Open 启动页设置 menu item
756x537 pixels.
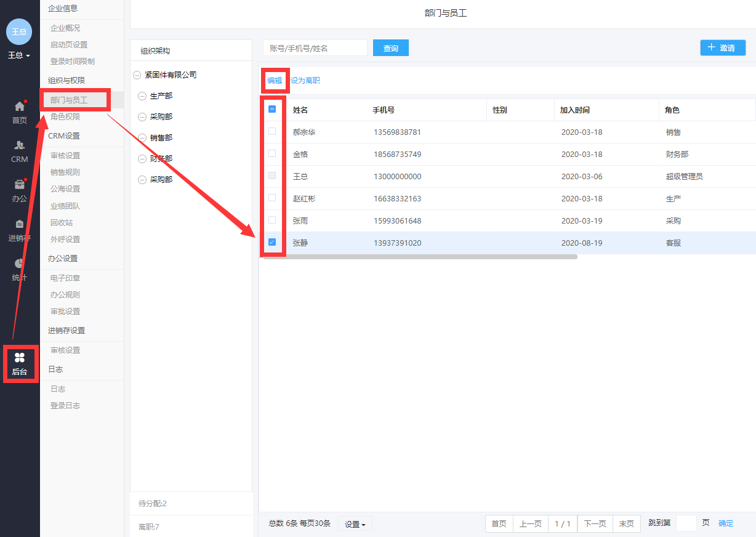(69, 45)
